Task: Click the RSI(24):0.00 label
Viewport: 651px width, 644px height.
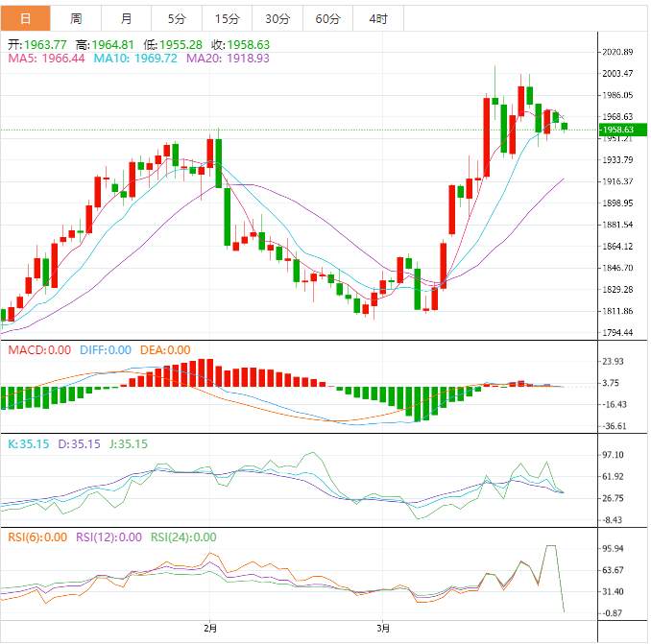Action: pos(183,537)
